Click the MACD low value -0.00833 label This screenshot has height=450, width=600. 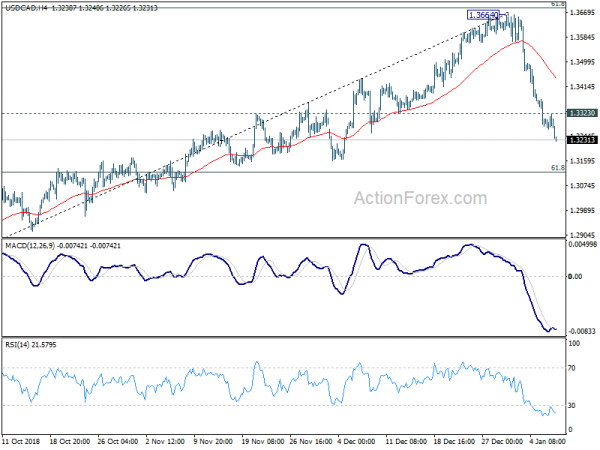582,331
